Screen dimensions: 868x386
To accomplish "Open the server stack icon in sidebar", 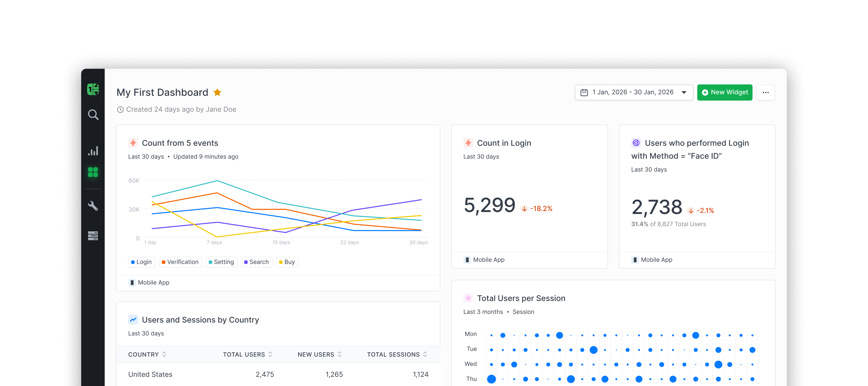I will tap(93, 235).
